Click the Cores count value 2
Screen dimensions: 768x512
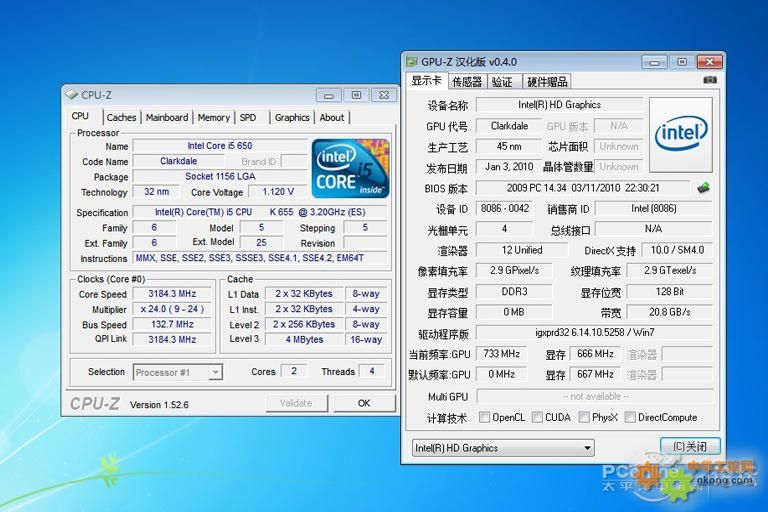293,371
